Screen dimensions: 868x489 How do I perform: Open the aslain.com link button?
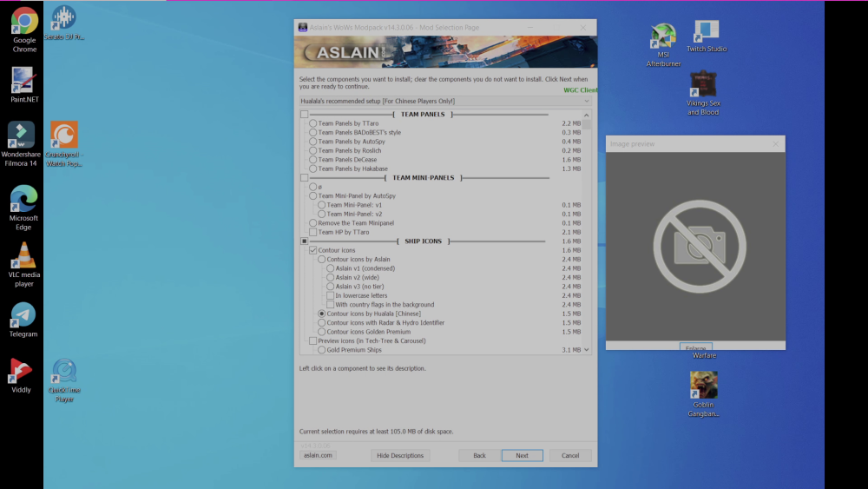tap(318, 455)
